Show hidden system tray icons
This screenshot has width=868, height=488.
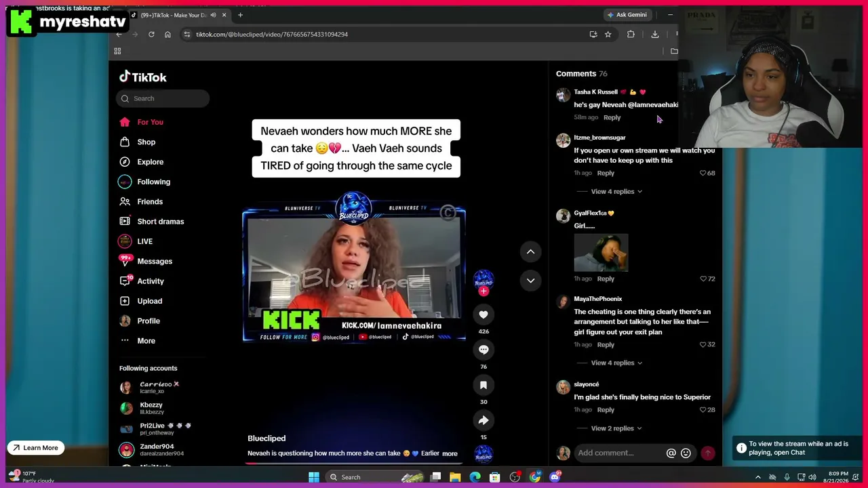coord(757,477)
